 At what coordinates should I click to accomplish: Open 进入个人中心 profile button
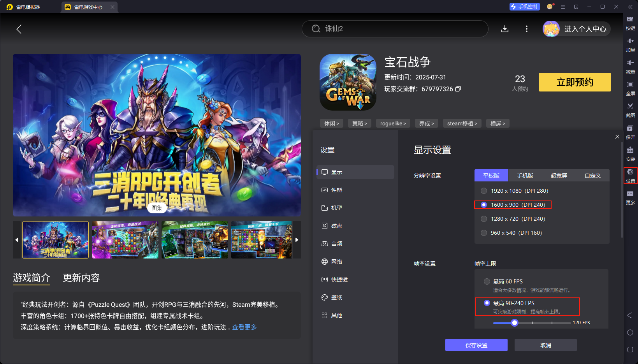tap(577, 29)
